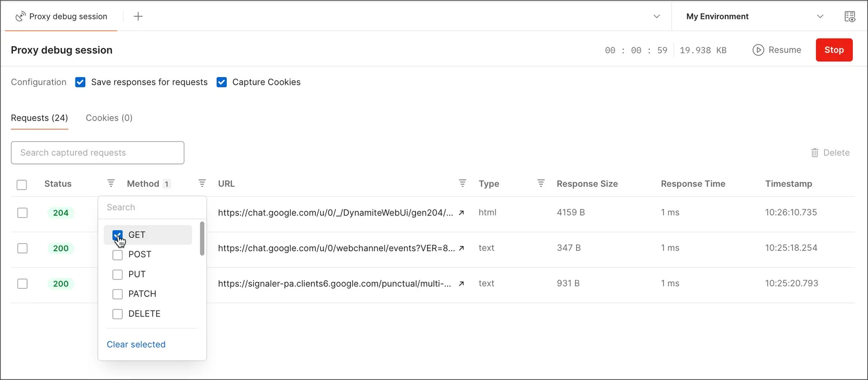The image size is (868, 380).
Task: Click timestamp 10:25:20.793
Action: pos(792,283)
